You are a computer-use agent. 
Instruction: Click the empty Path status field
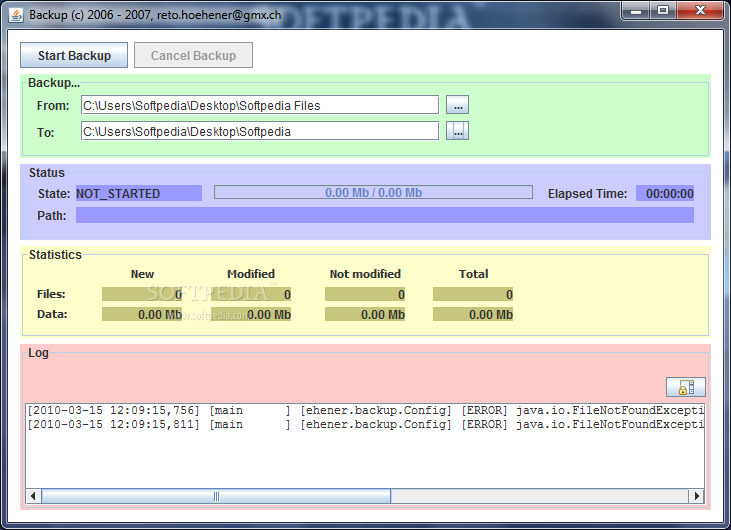pos(385,215)
